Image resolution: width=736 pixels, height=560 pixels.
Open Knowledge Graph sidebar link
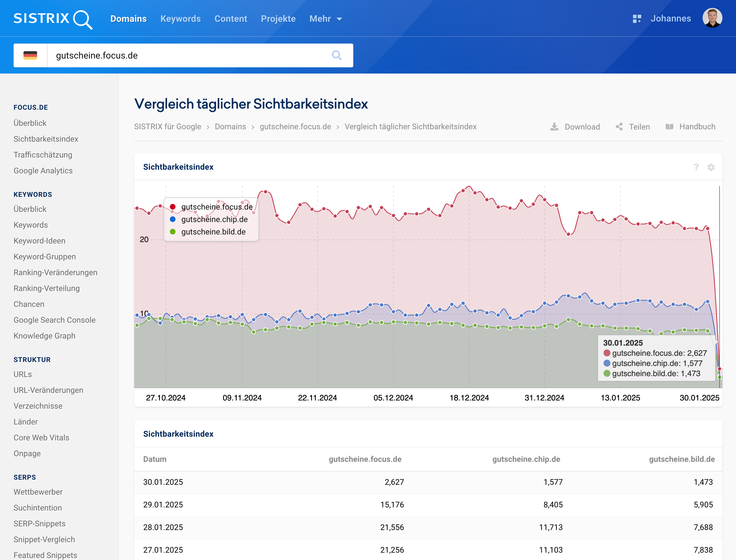click(44, 336)
